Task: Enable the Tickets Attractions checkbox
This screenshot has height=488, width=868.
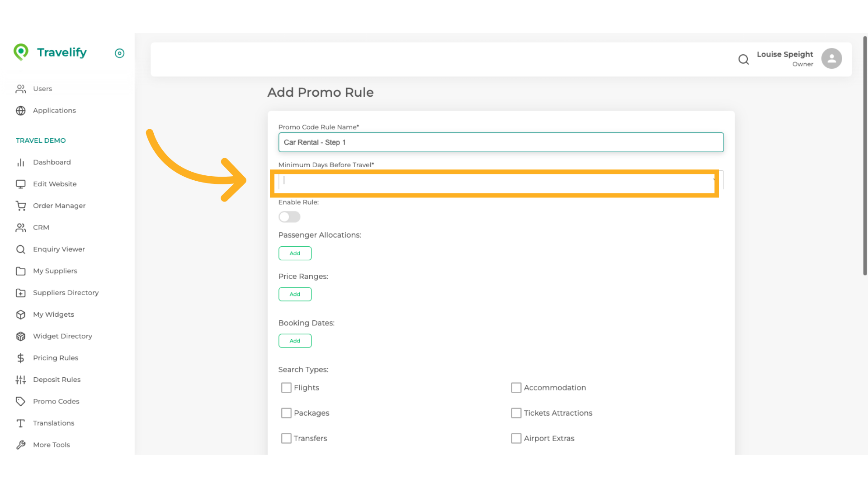Action: click(516, 413)
